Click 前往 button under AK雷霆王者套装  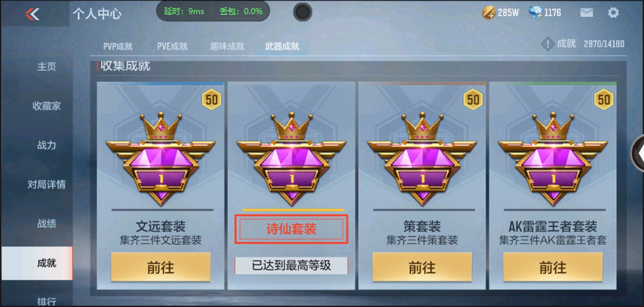coord(553,267)
